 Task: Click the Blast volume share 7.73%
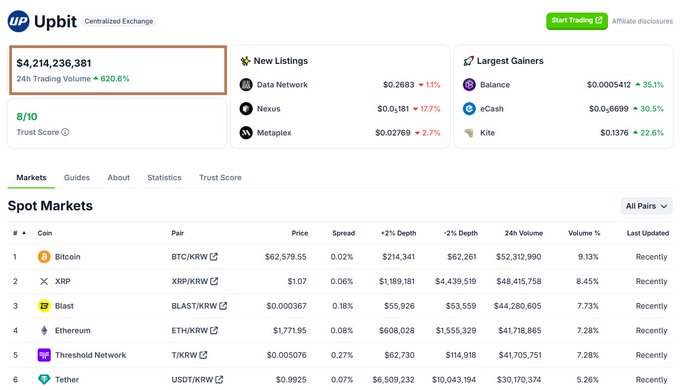pyautogui.click(x=588, y=306)
